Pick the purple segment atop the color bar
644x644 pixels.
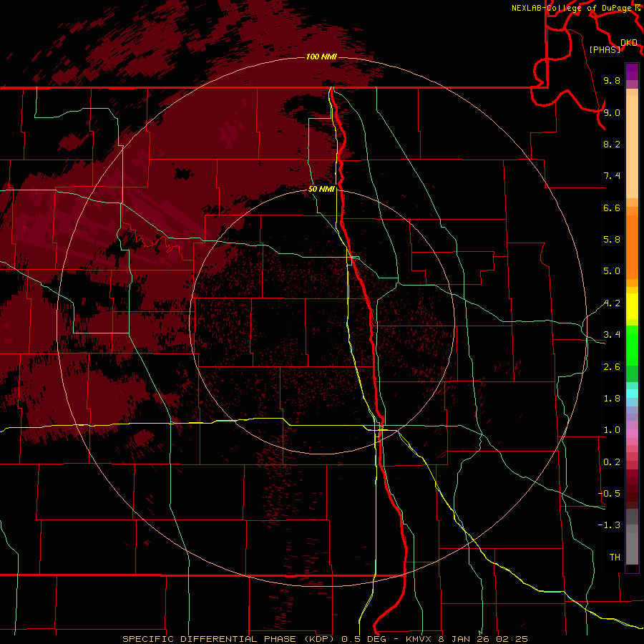pyautogui.click(x=632, y=72)
